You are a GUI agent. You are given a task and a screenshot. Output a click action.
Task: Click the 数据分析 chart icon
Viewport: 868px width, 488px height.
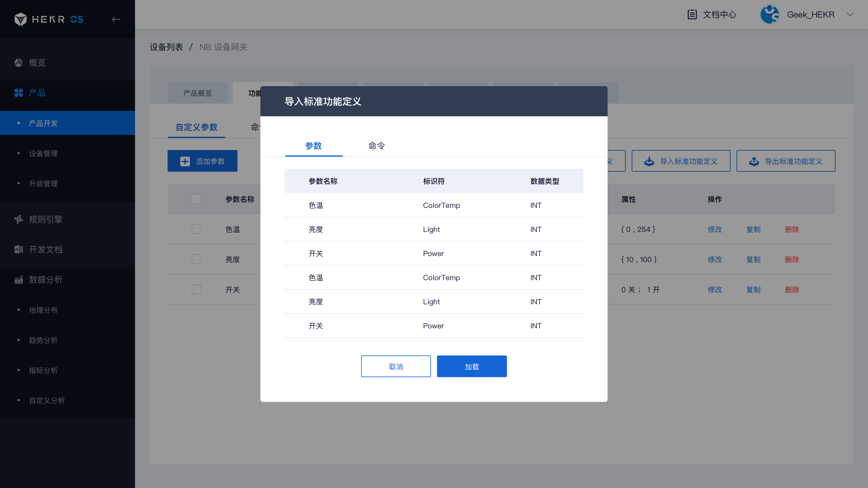click(18, 280)
